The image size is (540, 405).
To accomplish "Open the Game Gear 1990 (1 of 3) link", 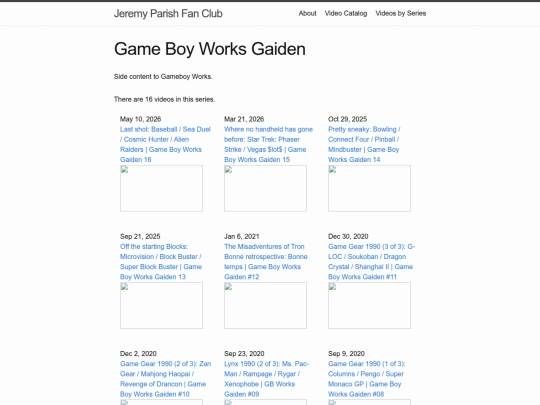I will (x=366, y=379).
